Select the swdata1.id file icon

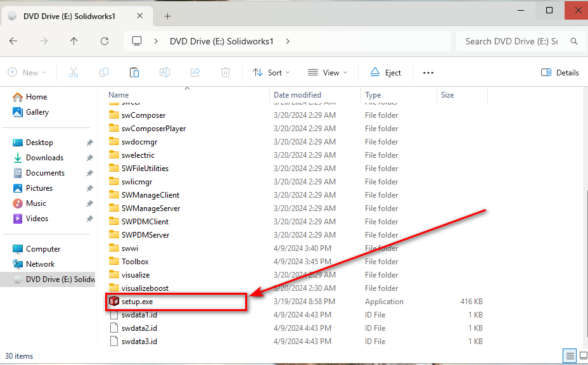point(114,315)
